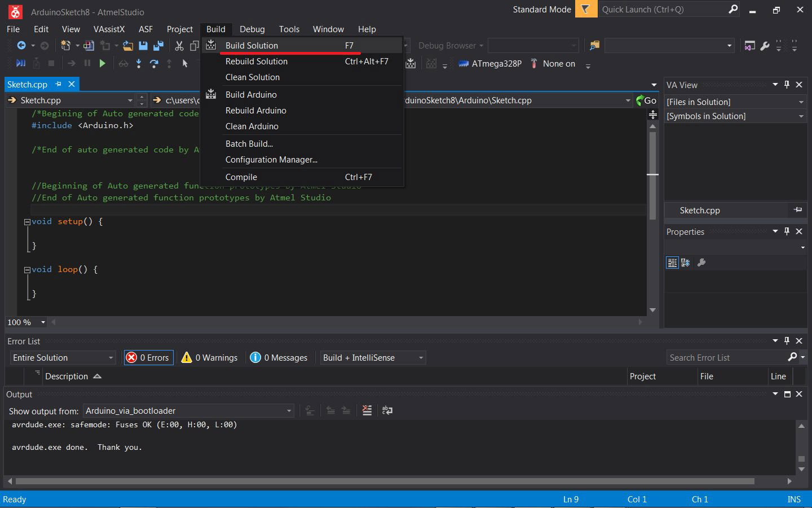
Task: Click the Start Debugging and Break icon
Action: pyautogui.click(x=21, y=63)
